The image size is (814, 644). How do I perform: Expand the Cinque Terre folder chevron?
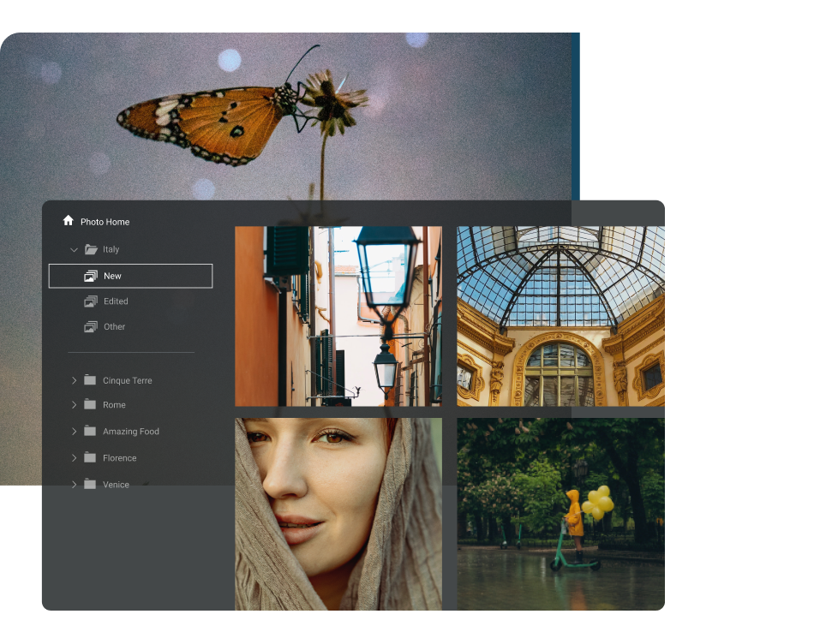tap(74, 380)
